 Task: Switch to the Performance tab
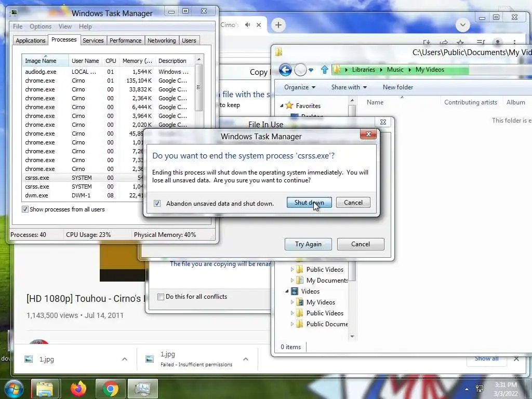point(125,41)
